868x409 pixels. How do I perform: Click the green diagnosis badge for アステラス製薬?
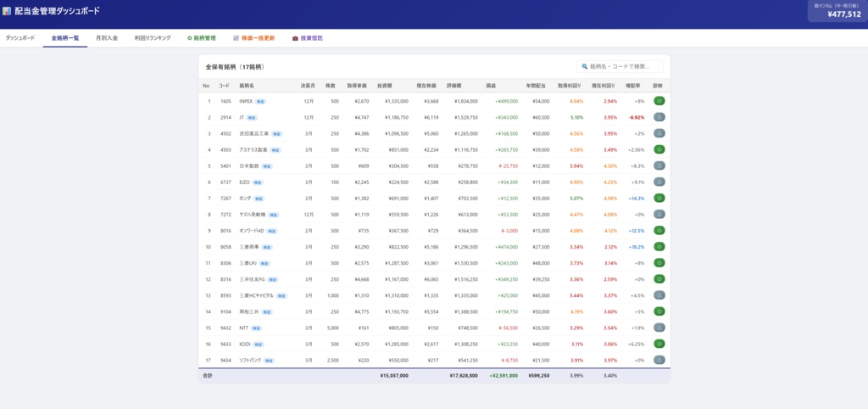(659, 149)
